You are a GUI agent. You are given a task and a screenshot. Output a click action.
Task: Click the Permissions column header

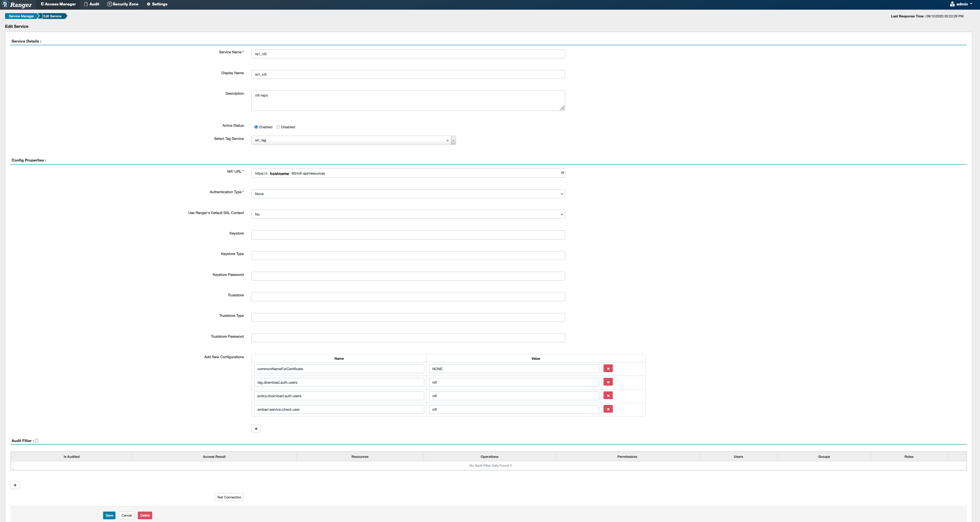click(627, 457)
